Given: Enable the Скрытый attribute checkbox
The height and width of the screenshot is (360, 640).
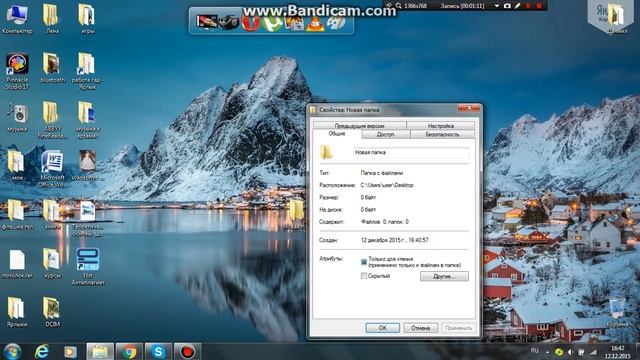Looking at the screenshot, I should [x=364, y=276].
